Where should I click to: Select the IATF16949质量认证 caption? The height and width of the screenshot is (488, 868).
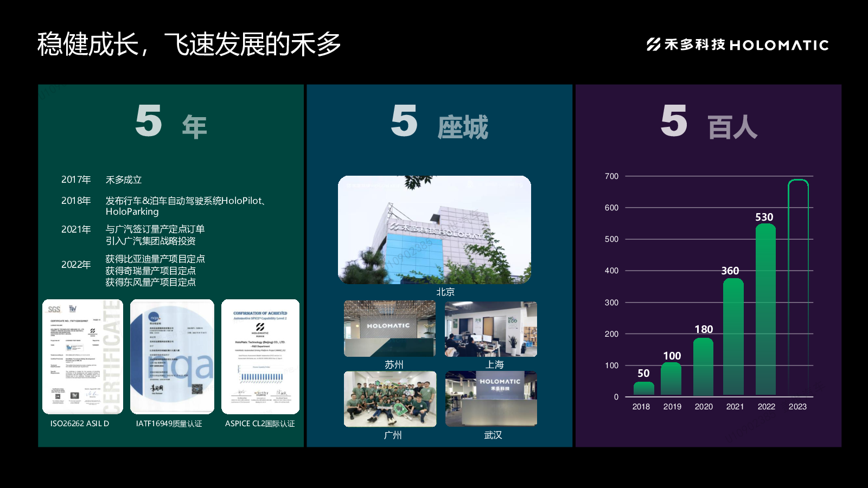pyautogui.click(x=169, y=423)
